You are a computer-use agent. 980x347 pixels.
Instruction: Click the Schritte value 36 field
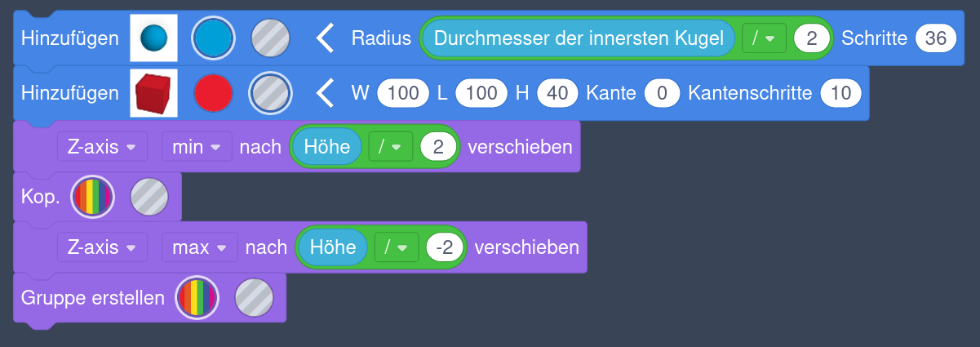click(935, 38)
